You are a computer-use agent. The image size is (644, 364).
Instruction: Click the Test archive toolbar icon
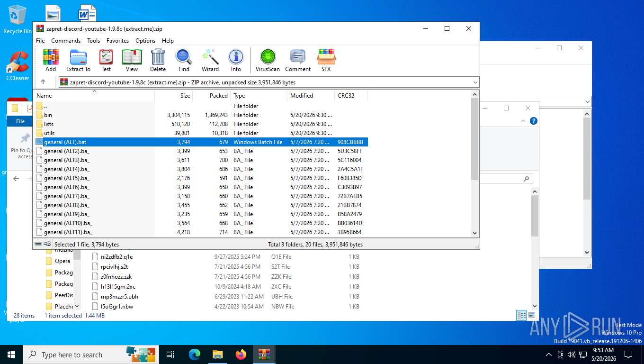[106, 60]
